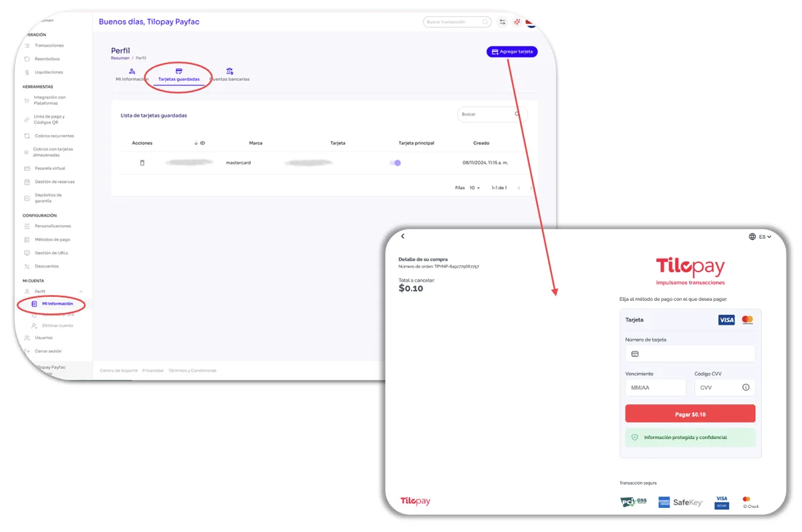Open Reembolsos in the sidebar
Screen dimensions: 802x532
click(47, 59)
